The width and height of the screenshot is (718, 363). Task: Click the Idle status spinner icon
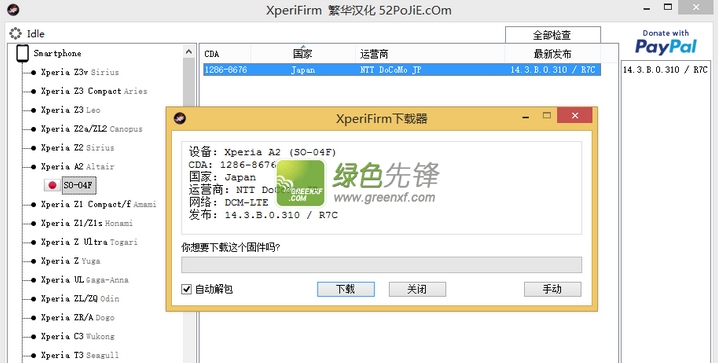[16, 33]
